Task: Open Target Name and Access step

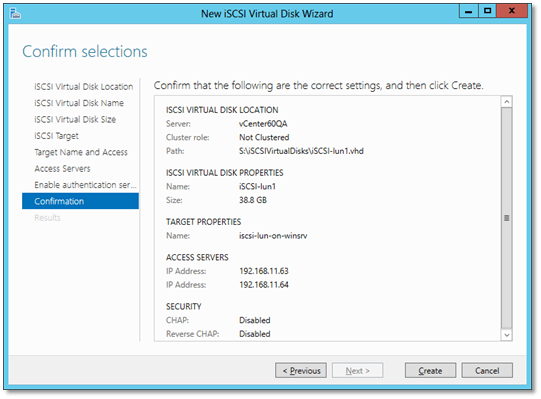Action: coord(81,152)
